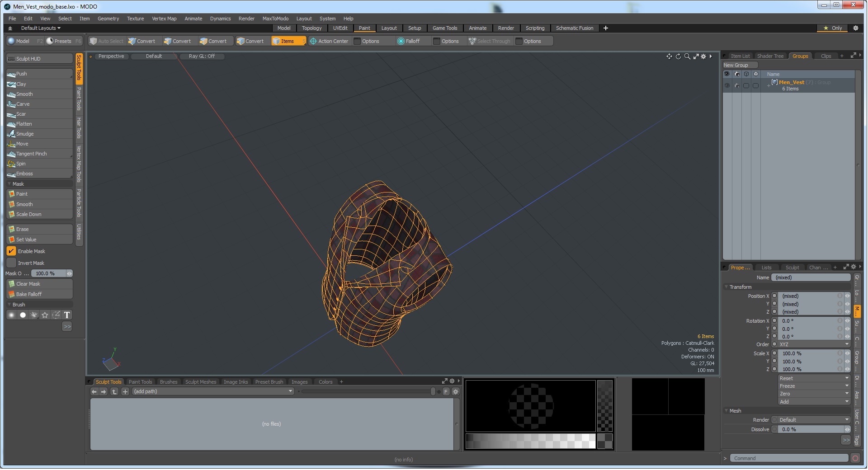Adjust the Mask Opacity 100.0 % slider
The image size is (868, 470).
click(52, 273)
